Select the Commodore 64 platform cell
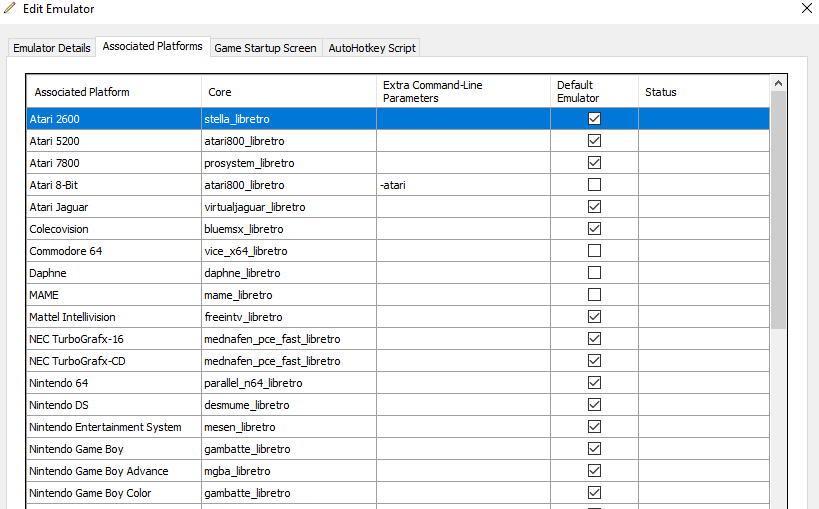Screen dimensions: 819x509 [114, 250]
